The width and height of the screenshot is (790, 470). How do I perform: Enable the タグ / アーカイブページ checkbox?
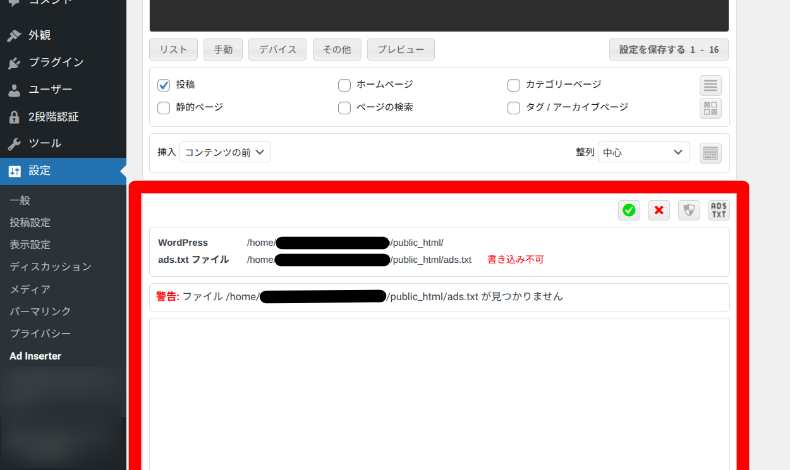pyautogui.click(x=513, y=108)
